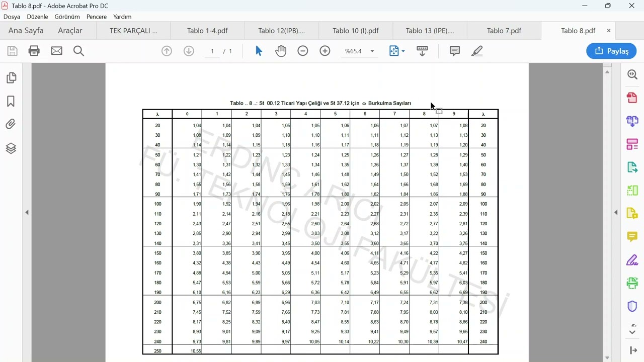
Task: Go to next page arrow
Action: pyautogui.click(x=189, y=51)
